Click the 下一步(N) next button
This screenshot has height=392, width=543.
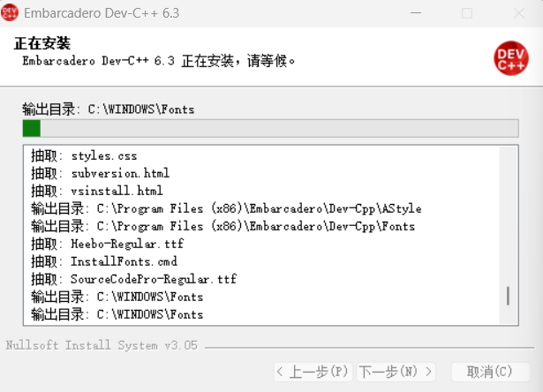pyautogui.click(x=396, y=372)
